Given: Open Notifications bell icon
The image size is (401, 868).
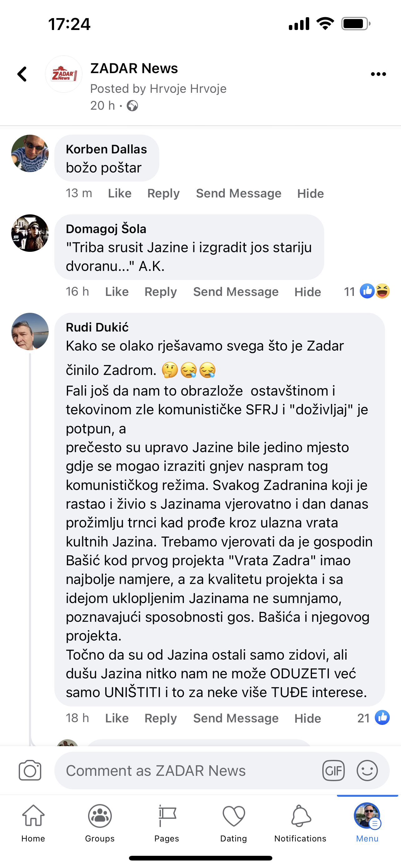Looking at the screenshot, I should click(300, 822).
